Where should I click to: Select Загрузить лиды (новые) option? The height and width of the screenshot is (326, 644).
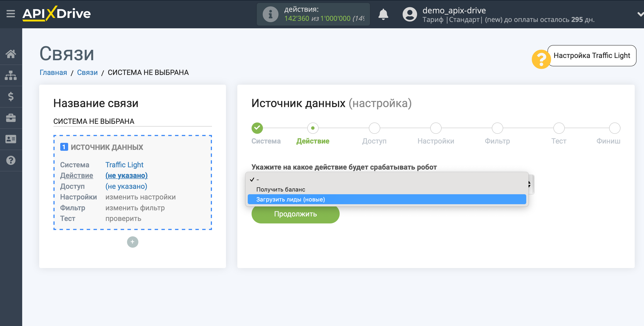pyautogui.click(x=387, y=199)
